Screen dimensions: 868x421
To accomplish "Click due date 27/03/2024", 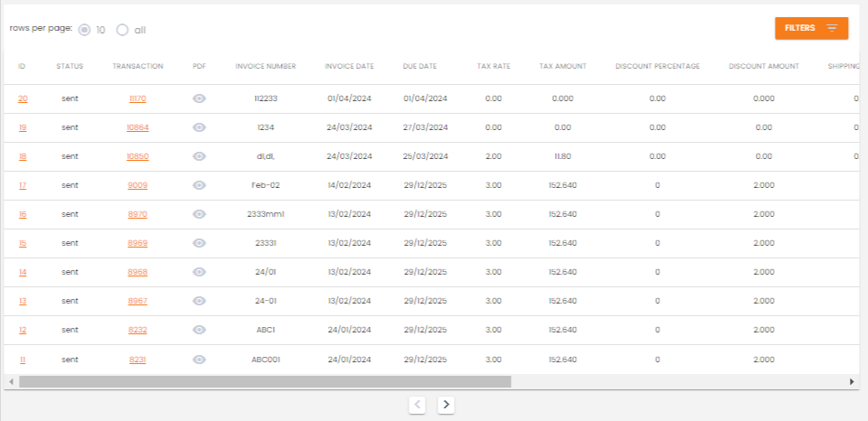I will [x=425, y=127].
